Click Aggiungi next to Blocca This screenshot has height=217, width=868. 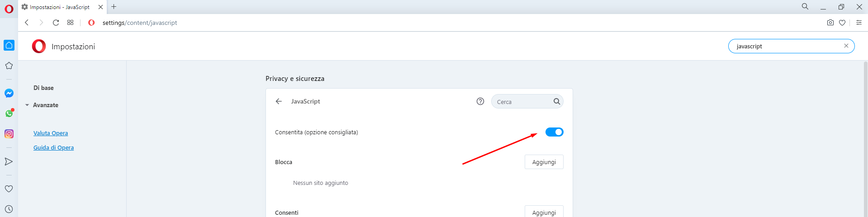pos(544,162)
